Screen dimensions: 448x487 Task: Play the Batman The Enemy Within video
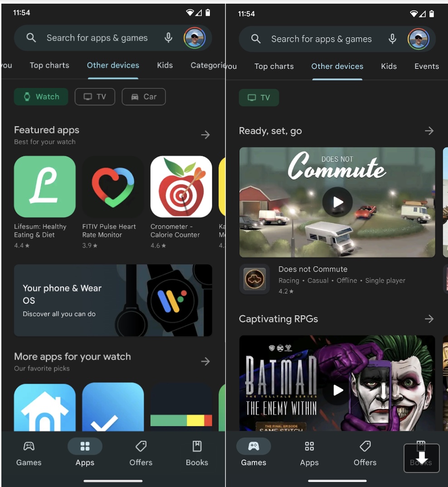[x=337, y=390]
